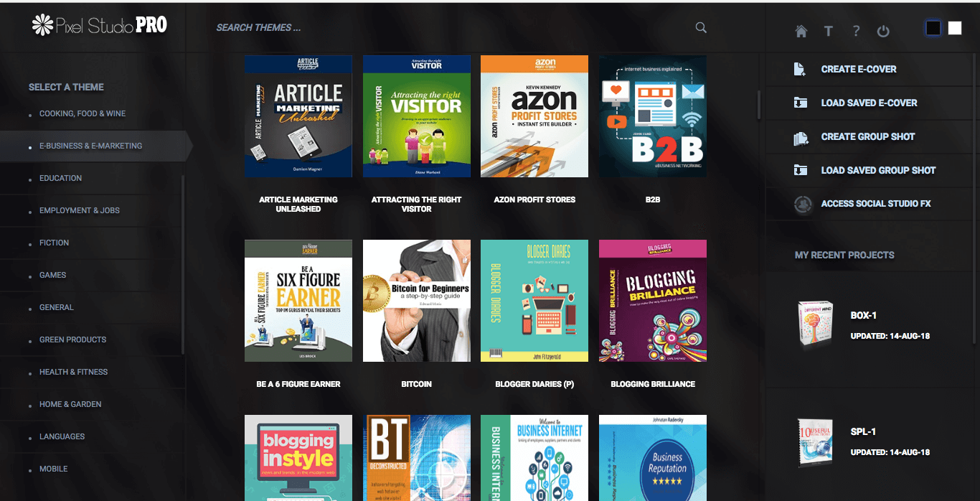Click the search magnifier icon
Screen dimensions: 980x501
pos(701,27)
